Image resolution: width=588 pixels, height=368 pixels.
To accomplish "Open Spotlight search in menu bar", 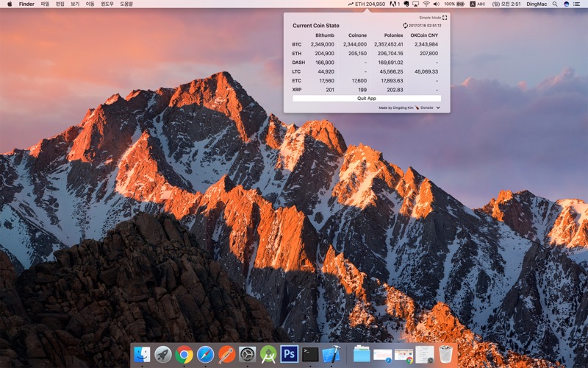I will (555, 4).
